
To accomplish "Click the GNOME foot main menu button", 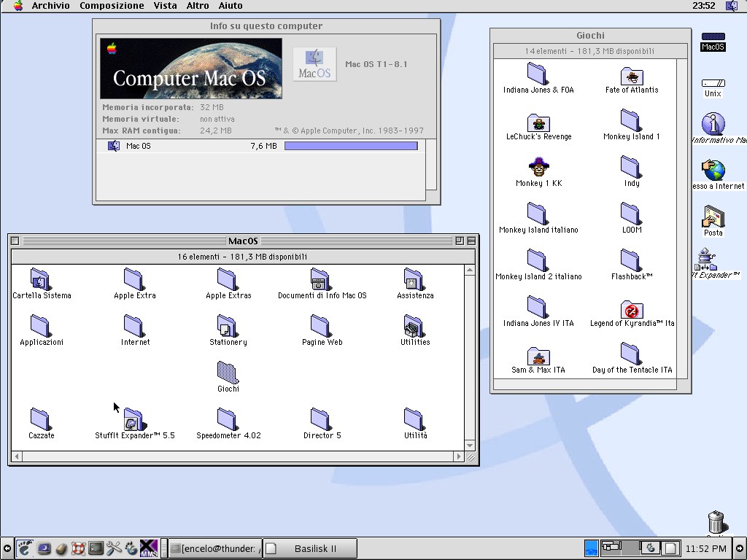I will [25, 548].
